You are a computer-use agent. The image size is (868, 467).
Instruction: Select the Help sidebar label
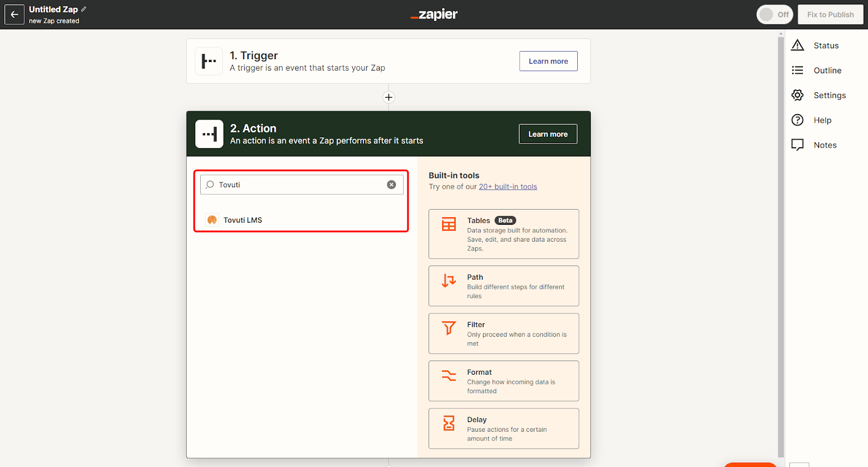click(822, 121)
